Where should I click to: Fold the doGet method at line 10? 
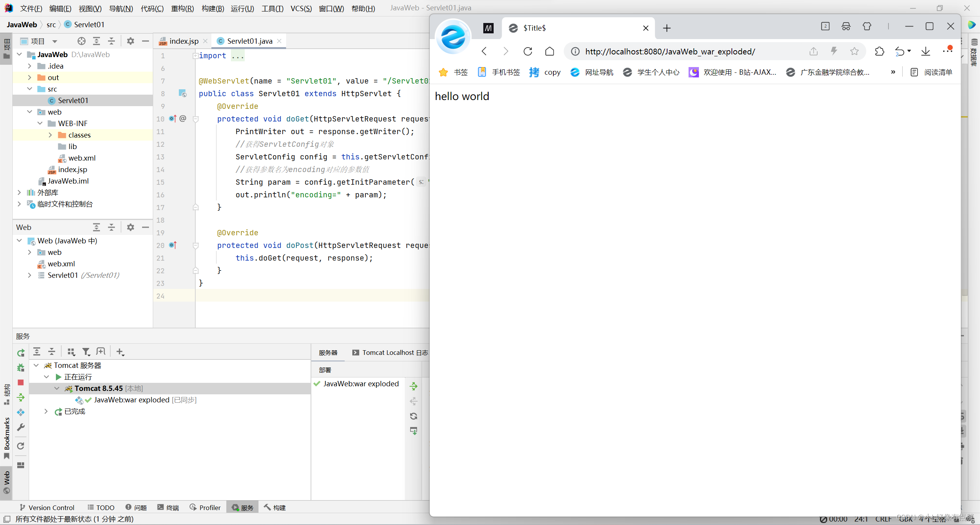(196, 119)
